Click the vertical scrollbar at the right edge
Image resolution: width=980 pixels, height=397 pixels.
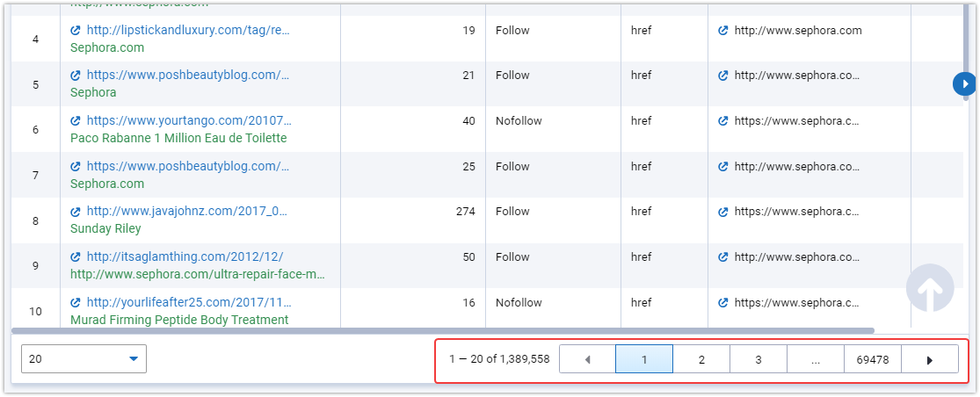pos(966,53)
